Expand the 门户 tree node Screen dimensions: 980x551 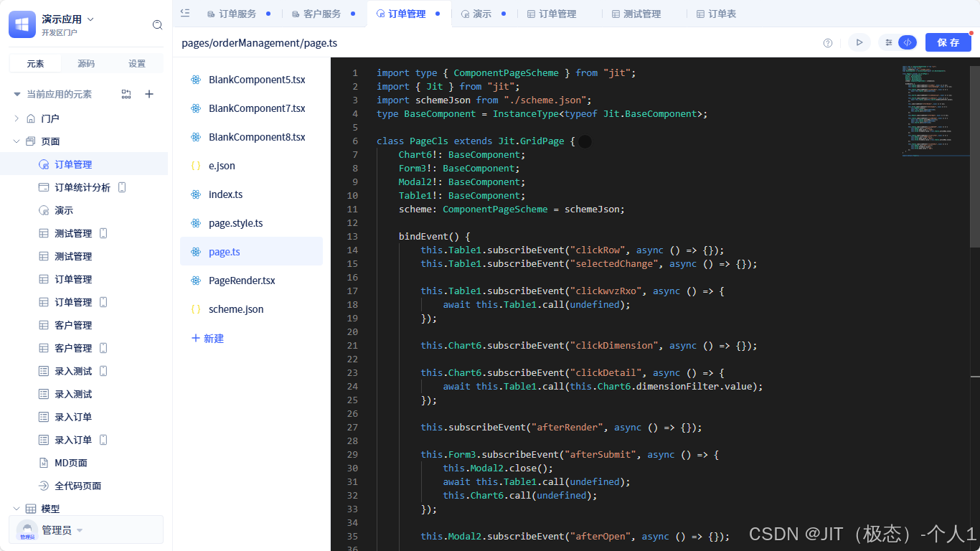click(17, 118)
